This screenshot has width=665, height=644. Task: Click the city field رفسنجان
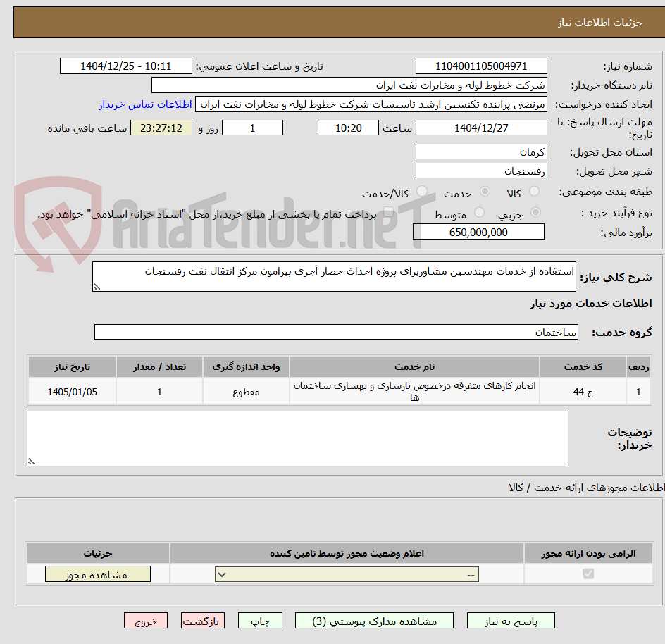(481, 171)
